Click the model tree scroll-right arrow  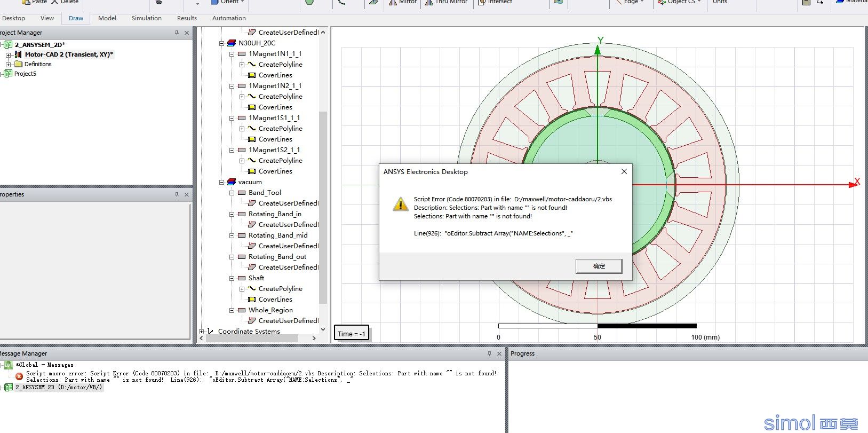coord(314,338)
